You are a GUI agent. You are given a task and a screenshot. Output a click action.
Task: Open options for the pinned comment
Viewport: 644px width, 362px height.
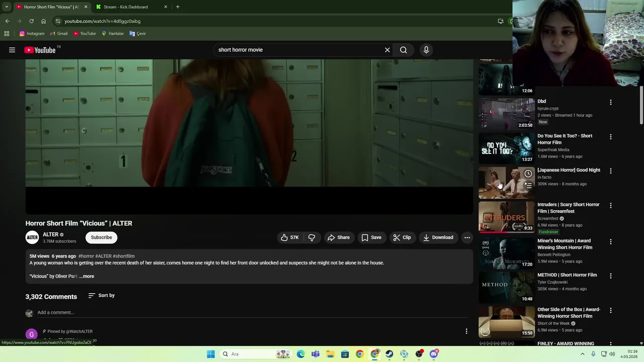pos(466,331)
